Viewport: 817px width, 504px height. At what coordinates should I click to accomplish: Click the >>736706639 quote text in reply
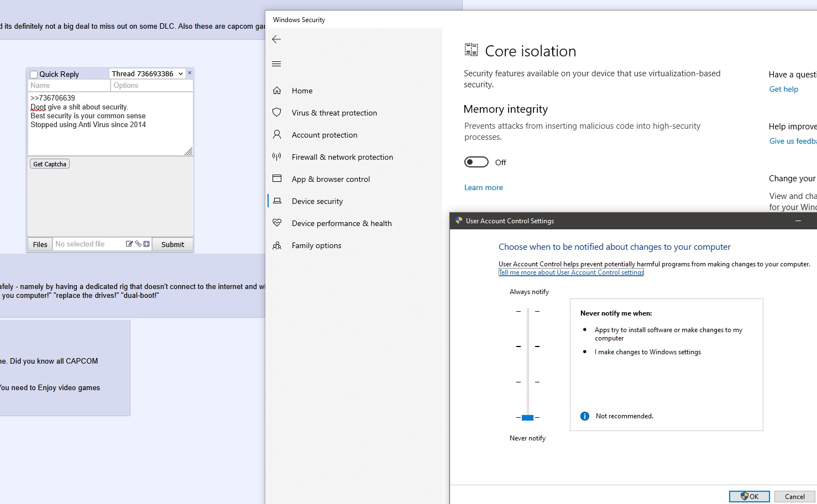pyautogui.click(x=53, y=98)
